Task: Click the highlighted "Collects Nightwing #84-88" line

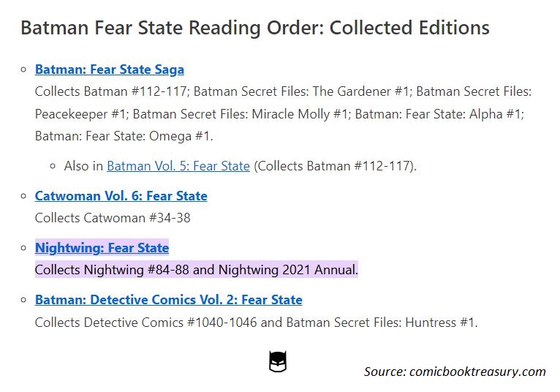Action: 197,270
